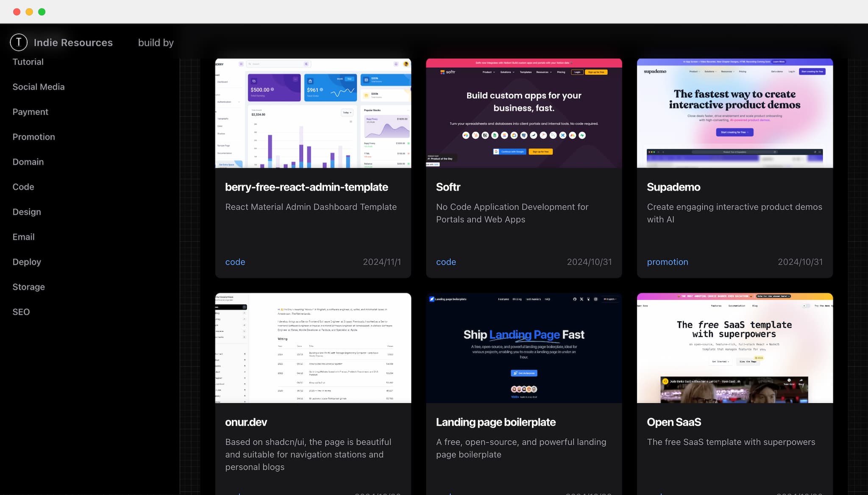Open the Supademo preview thumbnail
The image size is (868, 495).
(734, 113)
